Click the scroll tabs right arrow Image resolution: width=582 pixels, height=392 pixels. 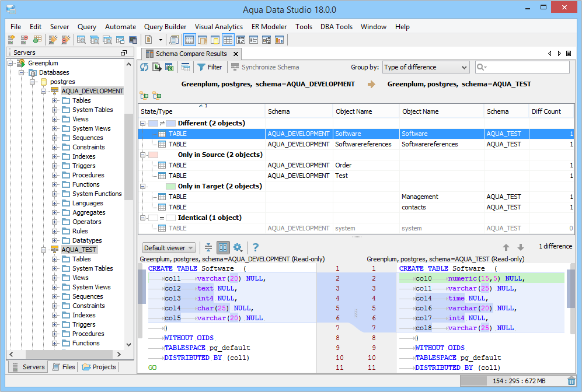(x=559, y=54)
